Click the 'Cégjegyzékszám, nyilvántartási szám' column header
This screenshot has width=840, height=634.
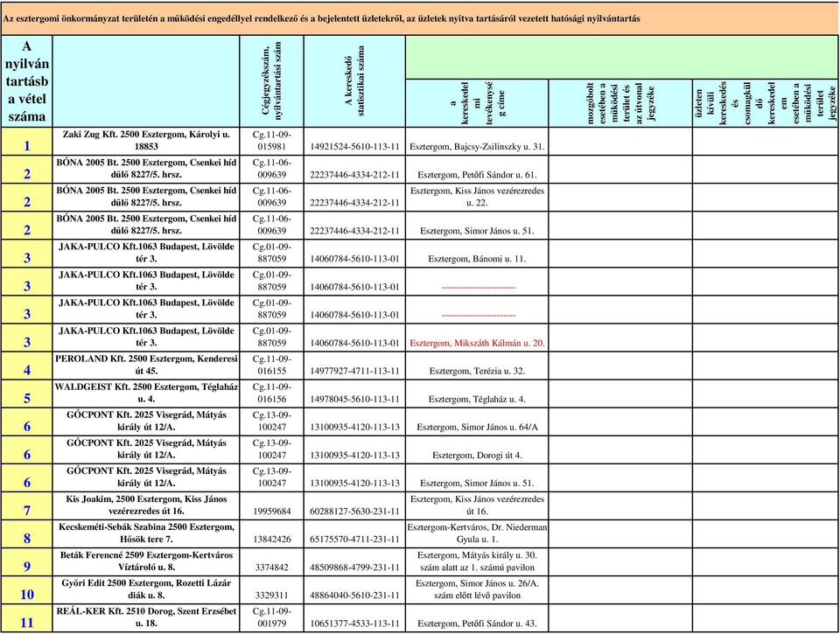[x=271, y=81]
